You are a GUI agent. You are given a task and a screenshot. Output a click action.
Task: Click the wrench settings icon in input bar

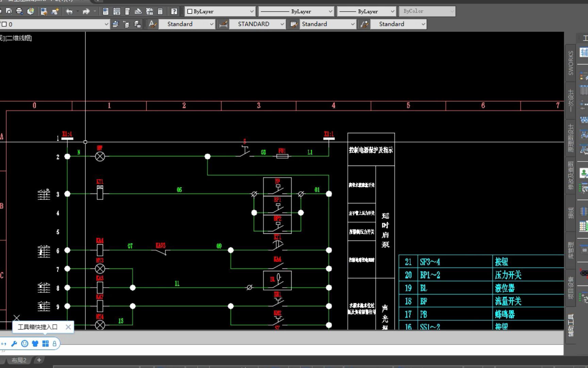pos(14,343)
